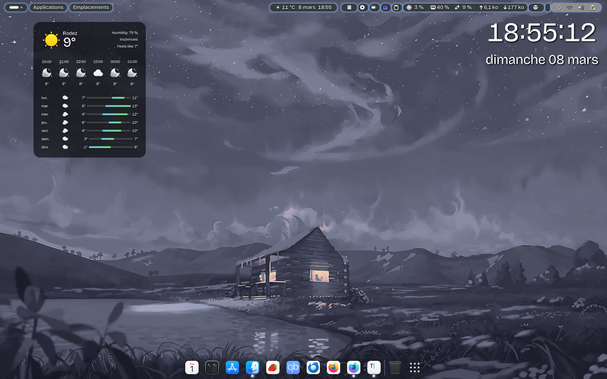This screenshot has width=607, height=379.
Task: Click the dimanche 08 mars date label
Action: 542,60
